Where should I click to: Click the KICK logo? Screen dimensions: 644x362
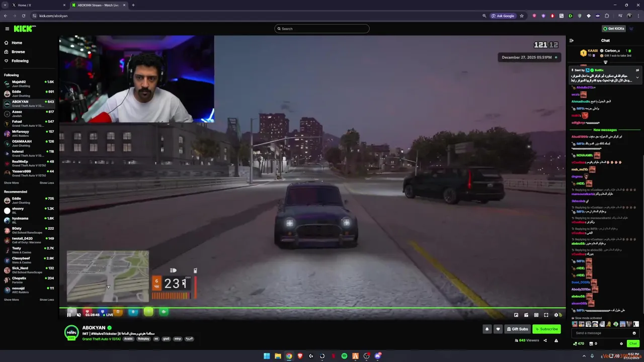click(x=24, y=29)
